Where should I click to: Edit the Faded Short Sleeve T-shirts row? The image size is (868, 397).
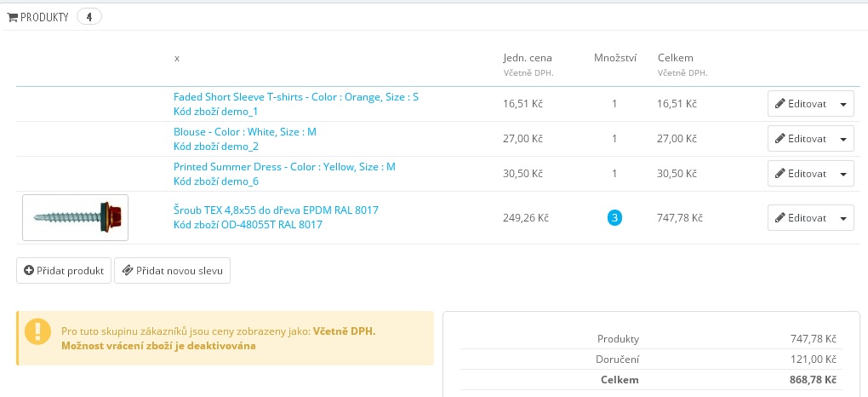coord(800,104)
